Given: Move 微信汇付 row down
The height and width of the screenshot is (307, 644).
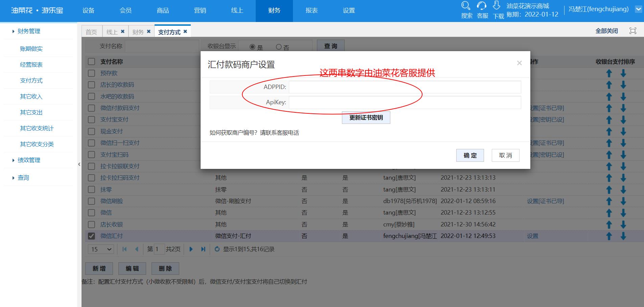Looking at the screenshot, I should pyautogui.click(x=623, y=236).
